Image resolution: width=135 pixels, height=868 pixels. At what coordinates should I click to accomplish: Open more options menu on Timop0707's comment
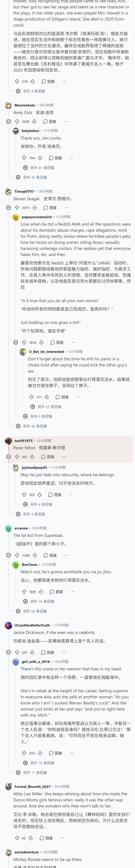click(66, 208)
